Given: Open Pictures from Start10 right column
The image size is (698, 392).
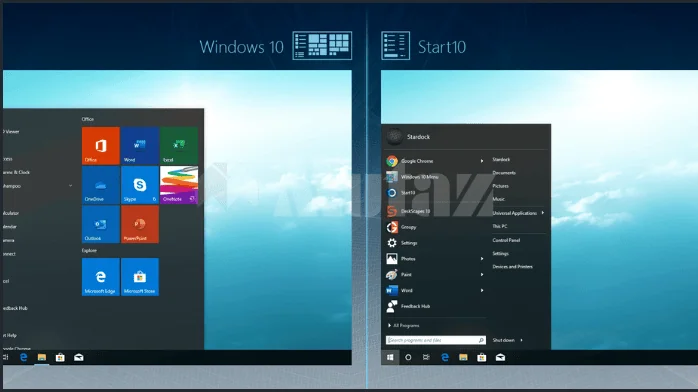Looking at the screenshot, I should pos(500,186).
